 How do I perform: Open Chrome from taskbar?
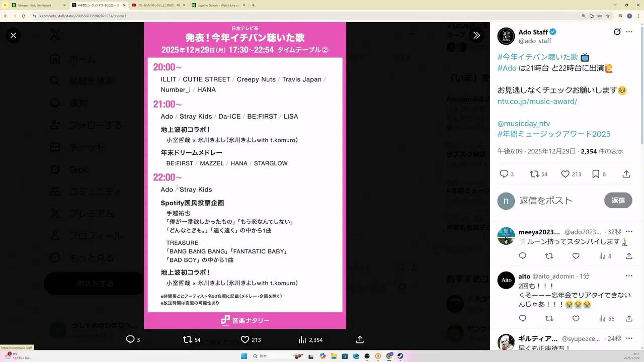pyautogui.click(x=389, y=356)
